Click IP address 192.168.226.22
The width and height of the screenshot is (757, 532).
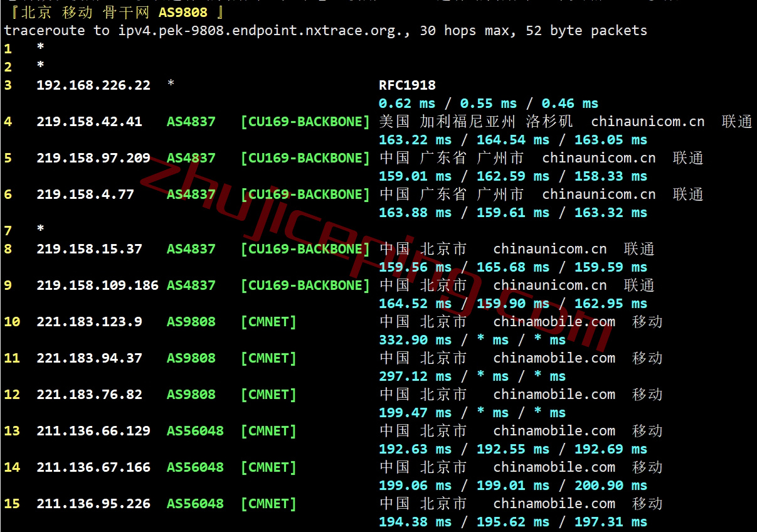coord(93,85)
